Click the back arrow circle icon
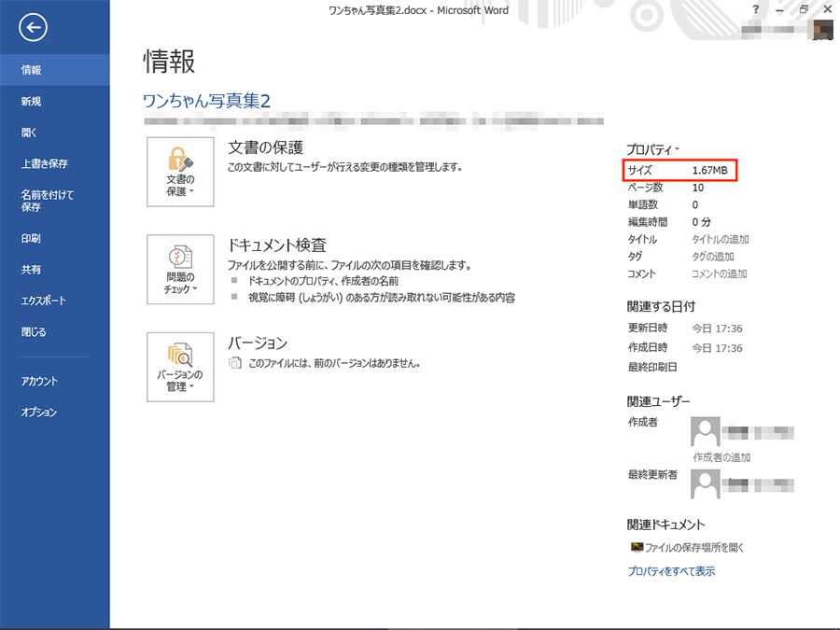 (x=33, y=27)
